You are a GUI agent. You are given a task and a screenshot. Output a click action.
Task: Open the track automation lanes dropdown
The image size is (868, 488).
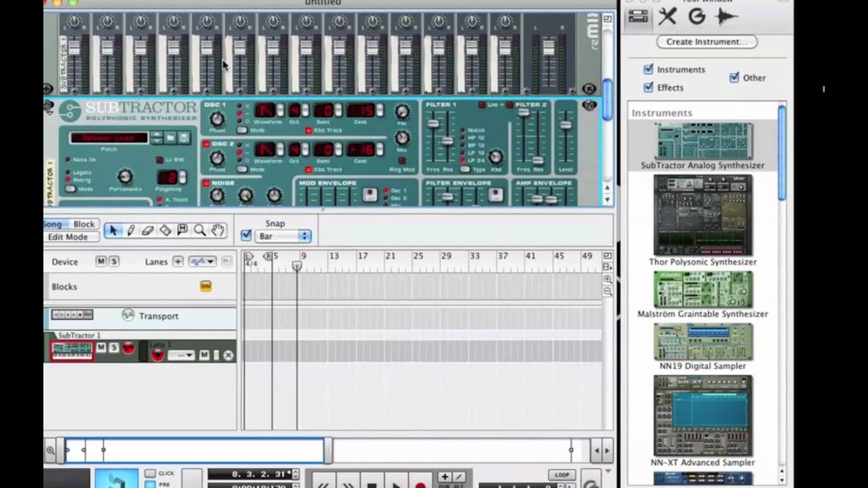pos(201,262)
